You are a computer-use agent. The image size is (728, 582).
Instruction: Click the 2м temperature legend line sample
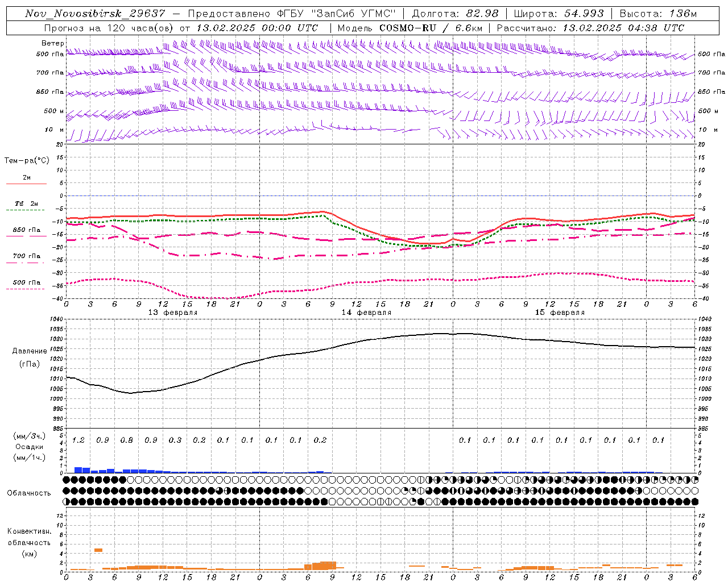[27, 184]
